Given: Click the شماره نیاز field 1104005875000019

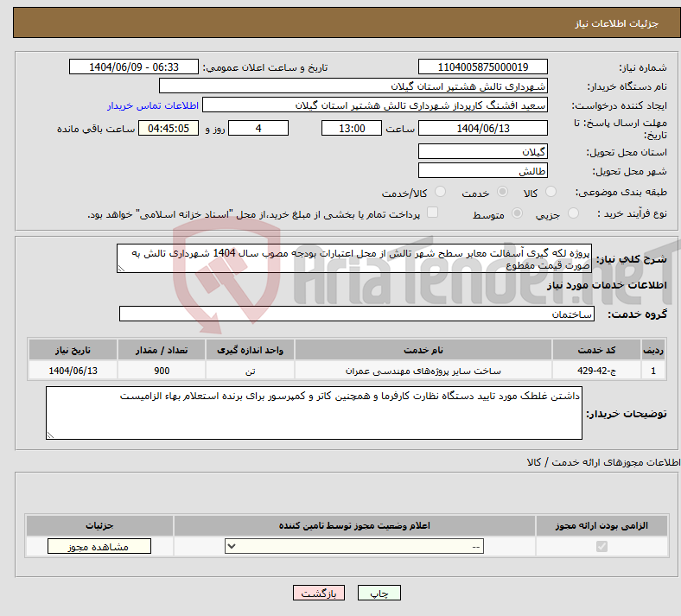Looking at the screenshot, I should 482,67.
